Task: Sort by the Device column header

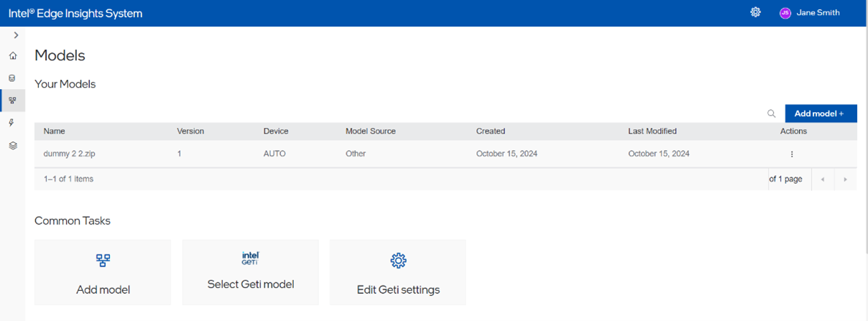Action: pyautogui.click(x=276, y=131)
